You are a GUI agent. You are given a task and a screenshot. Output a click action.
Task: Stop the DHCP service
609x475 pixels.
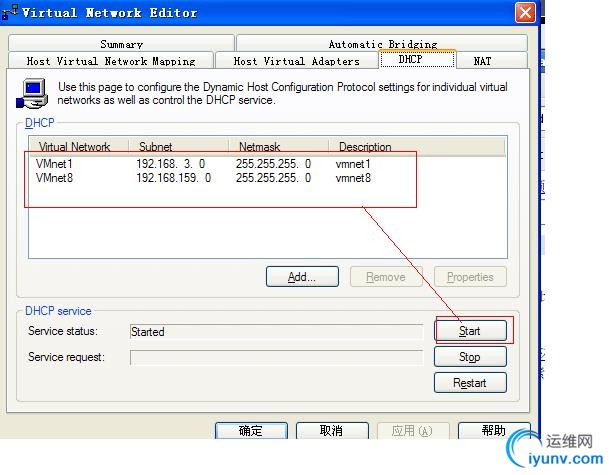coord(470,357)
